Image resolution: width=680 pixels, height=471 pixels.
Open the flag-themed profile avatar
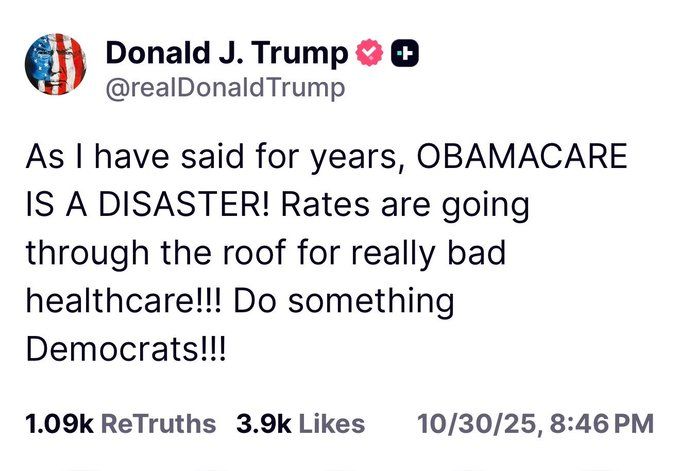pyautogui.click(x=56, y=64)
